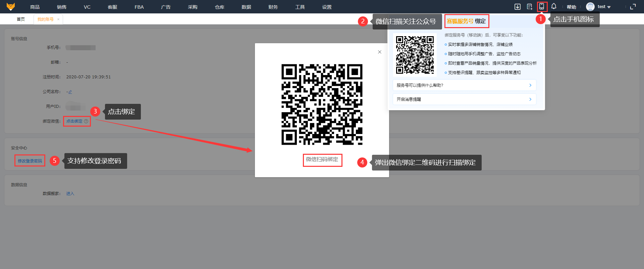
Task: Open the 数据 menu
Action: (246, 7)
